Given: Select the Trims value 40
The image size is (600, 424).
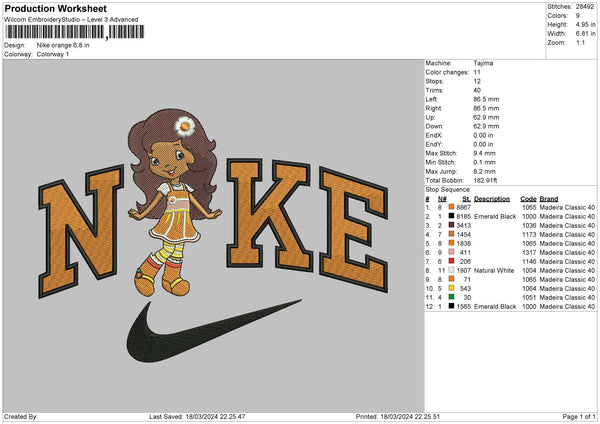Looking at the screenshot, I should 477,90.
